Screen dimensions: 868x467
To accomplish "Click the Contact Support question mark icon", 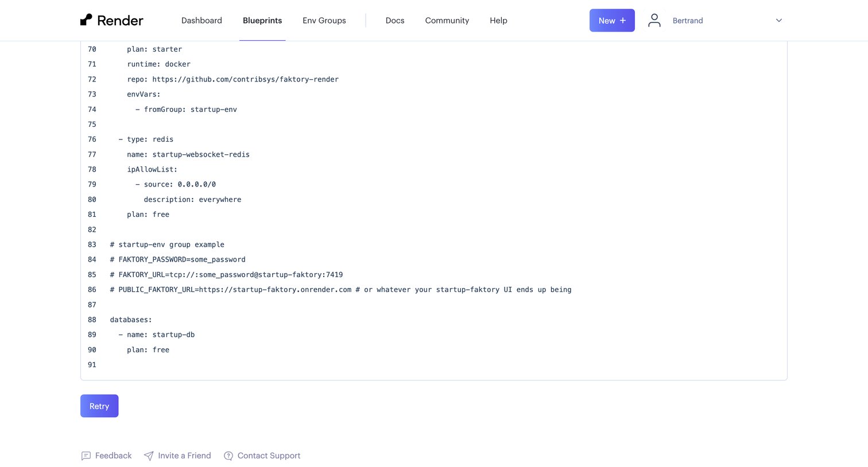I will [228, 456].
